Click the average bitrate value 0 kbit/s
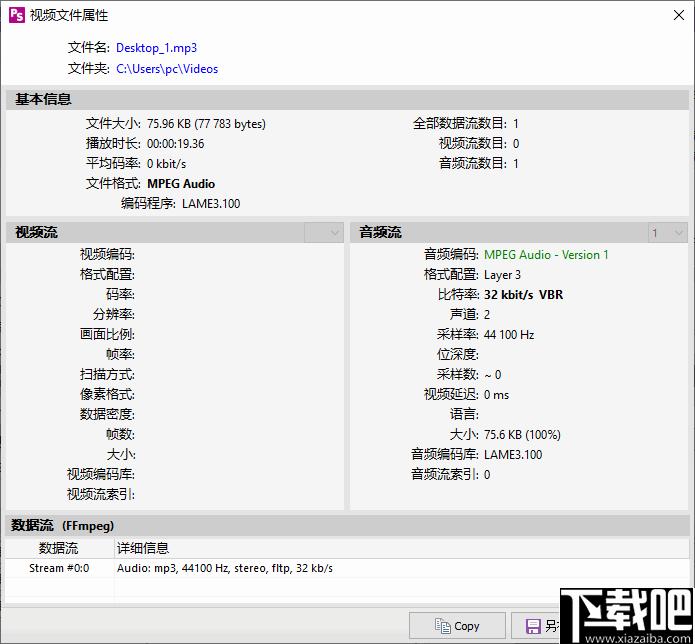The image size is (695, 644). [166, 164]
